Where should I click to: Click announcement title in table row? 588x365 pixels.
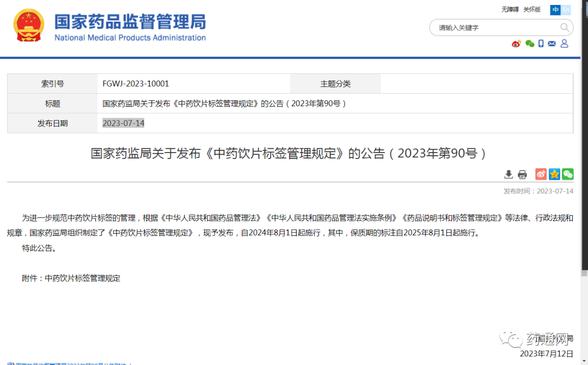224,104
